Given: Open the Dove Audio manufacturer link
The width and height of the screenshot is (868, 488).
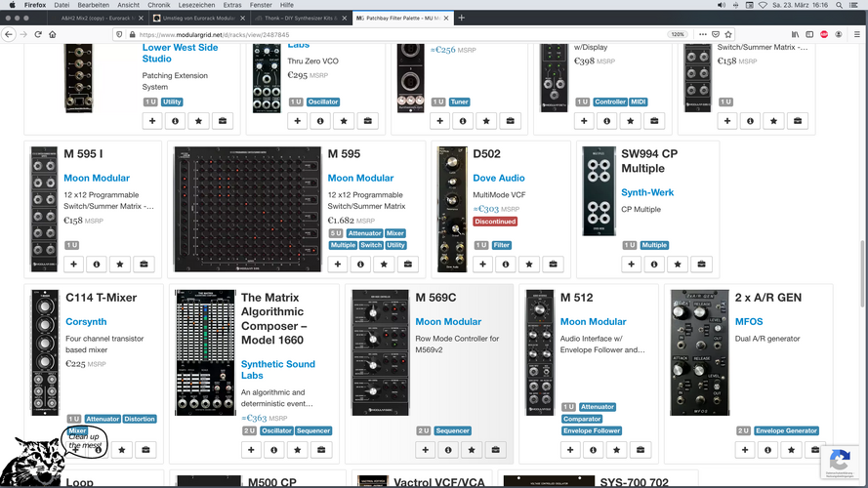Looking at the screenshot, I should [x=499, y=179].
